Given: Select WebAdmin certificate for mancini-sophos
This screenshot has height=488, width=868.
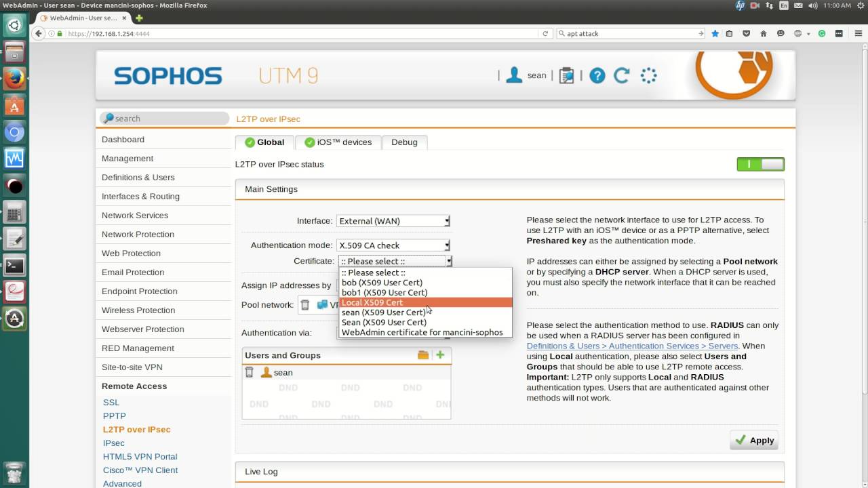Looking at the screenshot, I should point(425,333).
